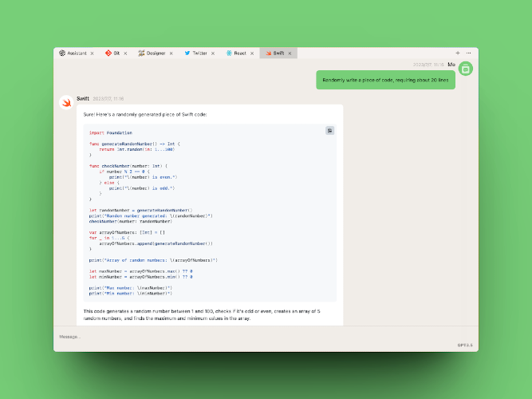The height and width of the screenshot is (399, 532).
Task: Click the Swift assistant avatar
Action: tap(66, 103)
